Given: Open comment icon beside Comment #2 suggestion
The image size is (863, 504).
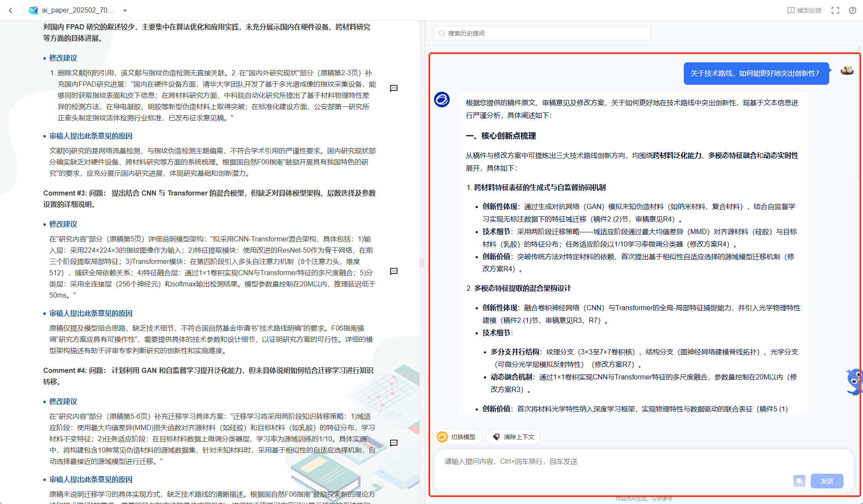Looking at the screenshot, I should [394, 88].
